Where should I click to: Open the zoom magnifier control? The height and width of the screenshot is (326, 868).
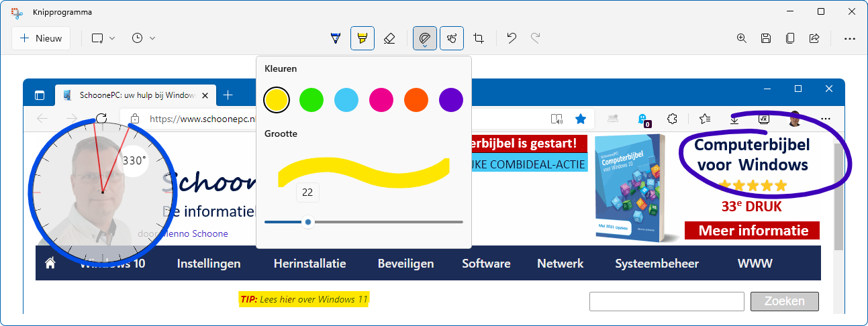[742, 38]
